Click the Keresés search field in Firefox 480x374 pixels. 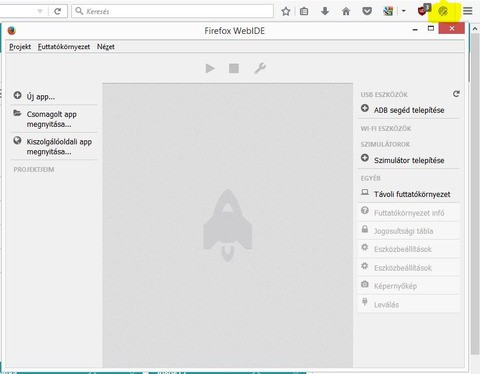coord(173,11)
